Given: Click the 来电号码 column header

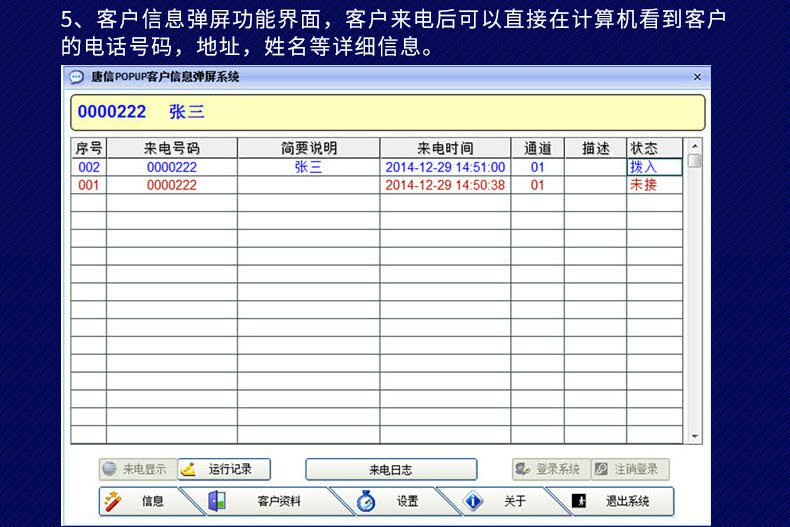Looking at the screenshot, I should coord(172,148).
